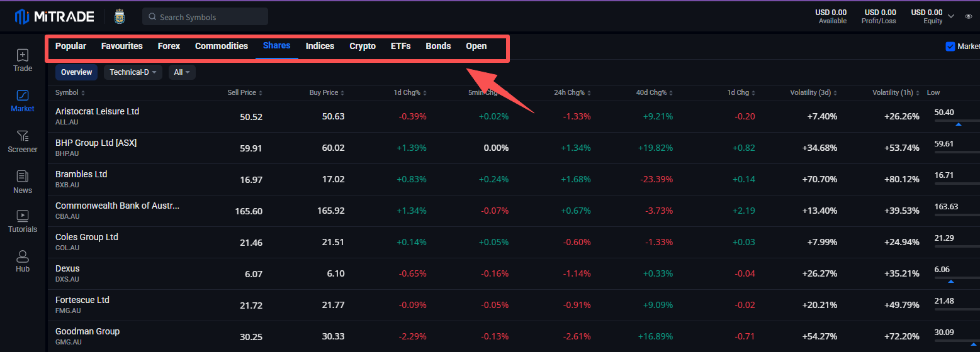980x352 pixels.
Task: Toggle the Market checkbox
Action: [950, 47]
